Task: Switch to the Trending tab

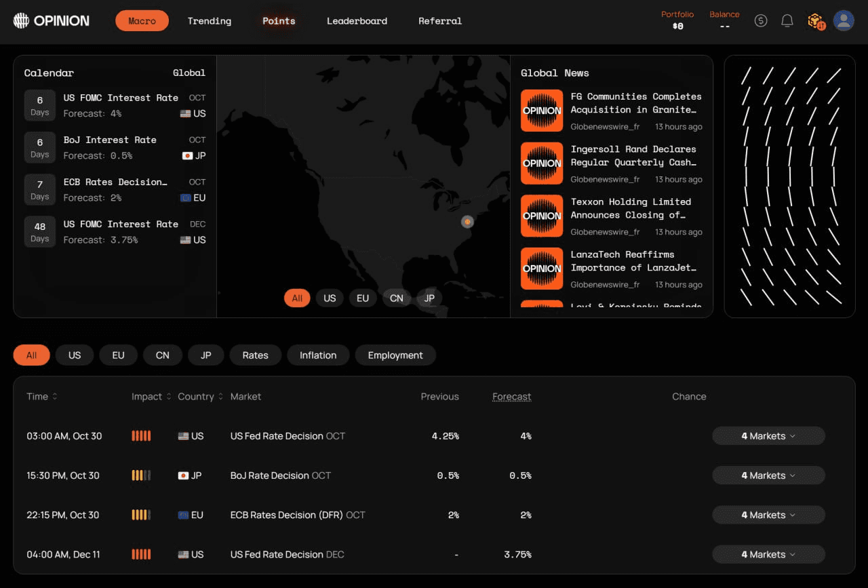Action: coord(209,21)
